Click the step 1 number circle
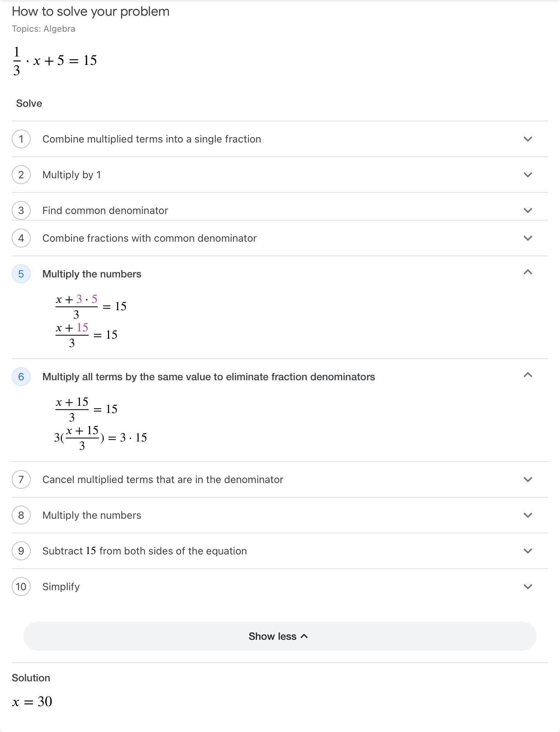This screenshot has width=560, height=732. 21,139
